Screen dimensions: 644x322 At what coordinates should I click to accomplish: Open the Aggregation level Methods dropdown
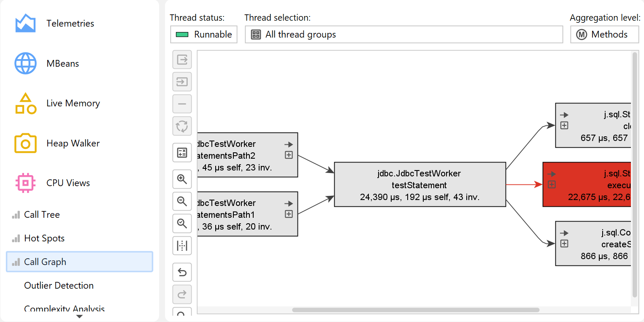pyautogui.click(x=604, y=35)
